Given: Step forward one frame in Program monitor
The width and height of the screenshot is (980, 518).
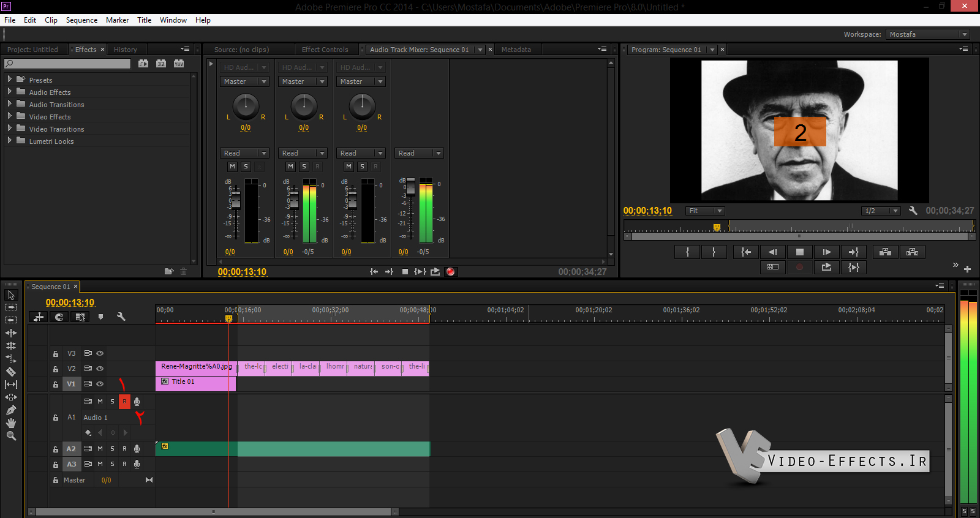Looking at the screenshot, I should pyautogui.click(x=826, y=252).
